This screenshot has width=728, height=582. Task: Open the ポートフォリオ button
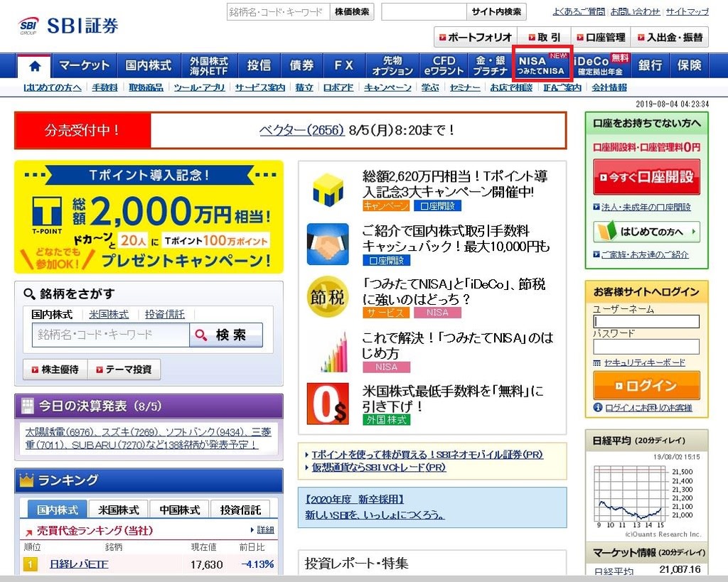click(476, 37)
